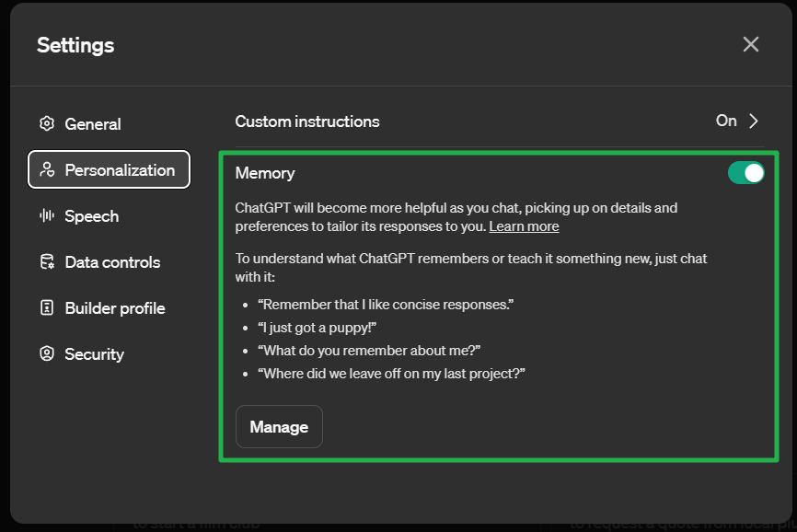Click "What do you remember about me?" example
The image size is (797, 532).
point(368,351)
